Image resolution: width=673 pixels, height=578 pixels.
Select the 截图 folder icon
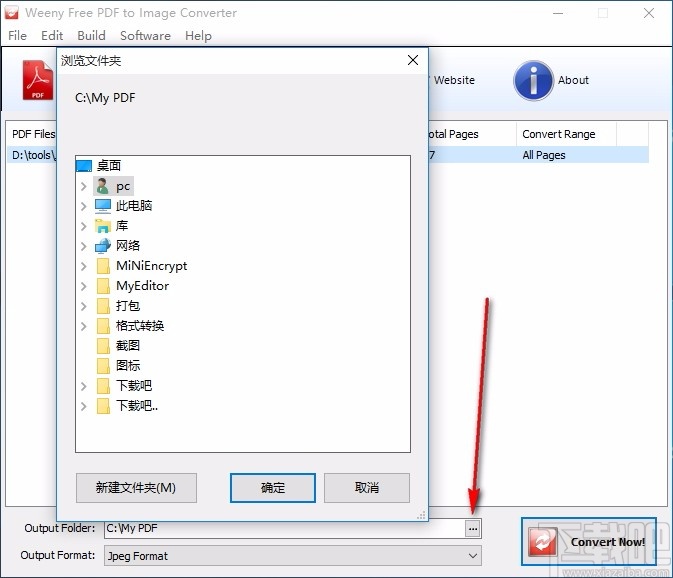[103, 346]
